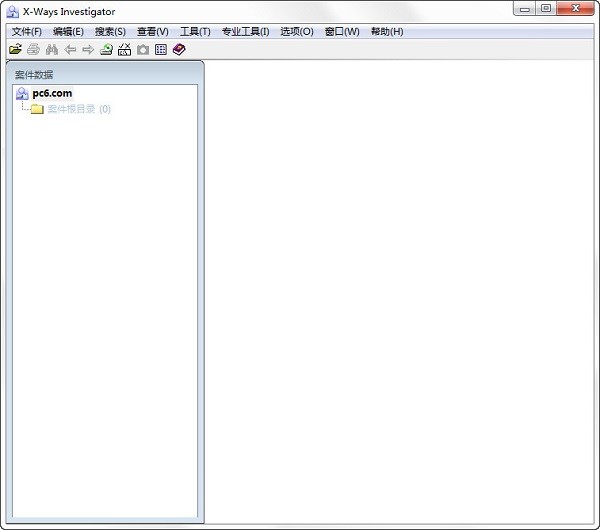
Task: Open the 工具(T) menu
Action: pos(195,32)
